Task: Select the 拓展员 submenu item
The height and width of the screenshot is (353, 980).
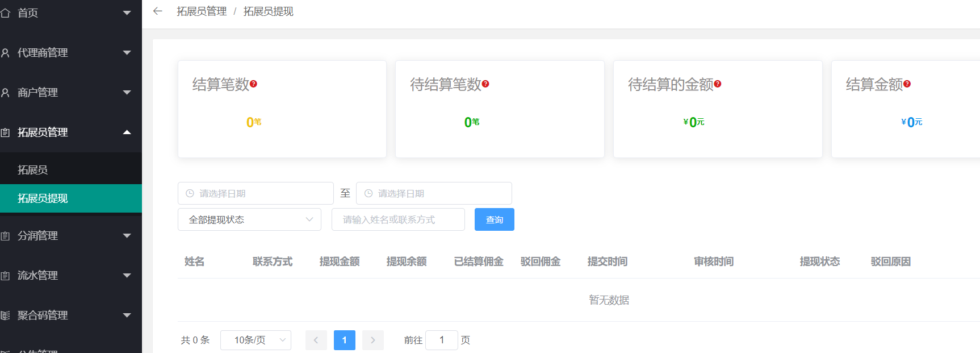Action: point(71,169)
